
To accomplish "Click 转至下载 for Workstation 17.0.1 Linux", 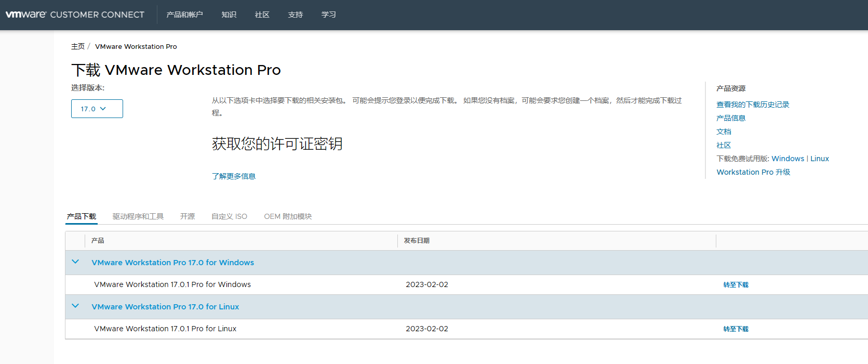I will tap(736, 329).
